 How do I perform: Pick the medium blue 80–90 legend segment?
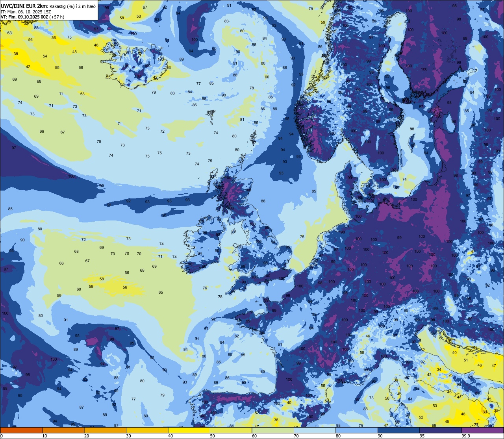click(x=357, y=430)
